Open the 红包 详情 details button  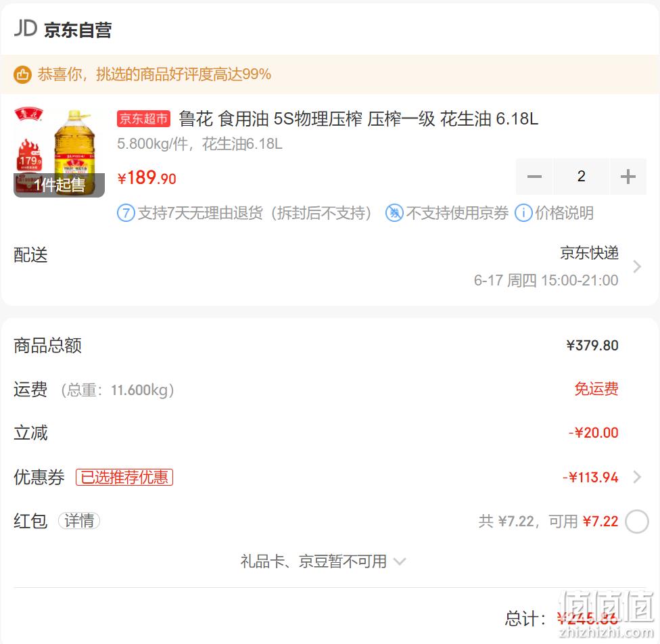coord(79,521)
